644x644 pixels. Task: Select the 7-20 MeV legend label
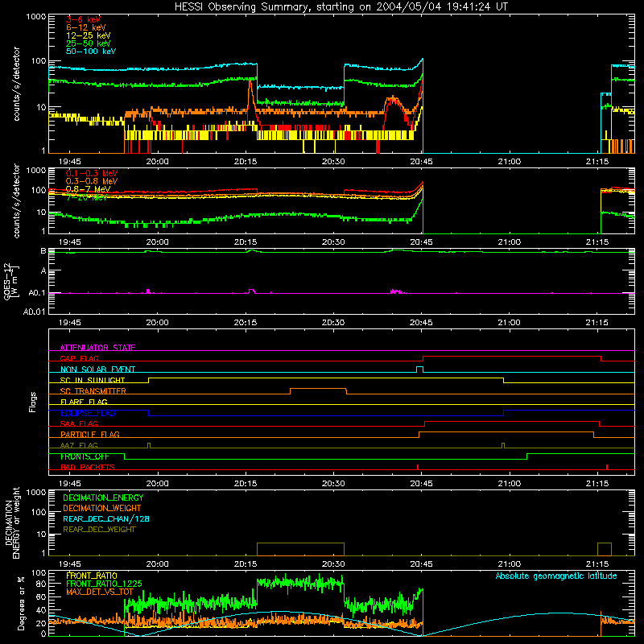[x=86, y=197]
